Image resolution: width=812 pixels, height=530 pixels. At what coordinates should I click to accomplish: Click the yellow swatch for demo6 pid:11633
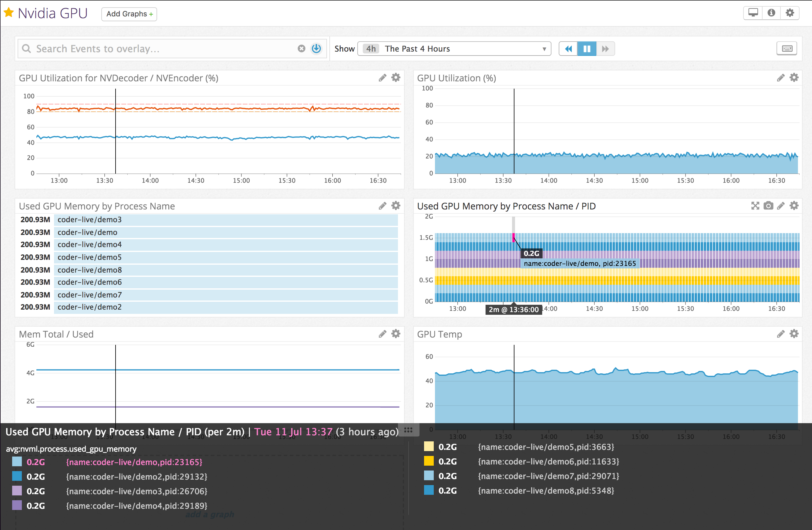(x=429, y=461)
